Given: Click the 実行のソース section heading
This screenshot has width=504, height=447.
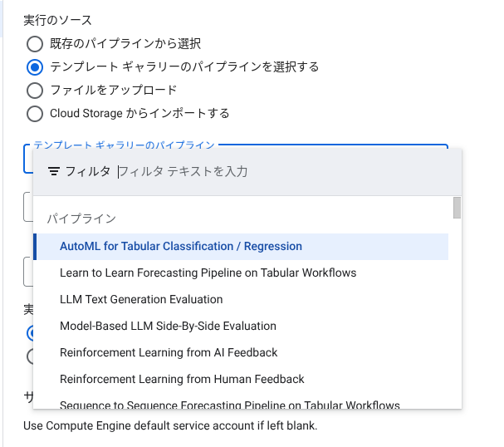Looking at the screenshot, I should click(x=58, y=20).
